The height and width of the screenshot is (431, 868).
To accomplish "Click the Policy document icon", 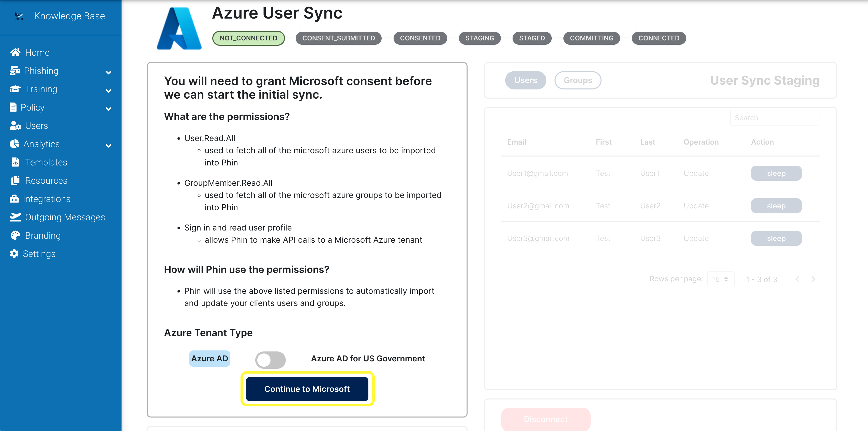I will [13, 107].
